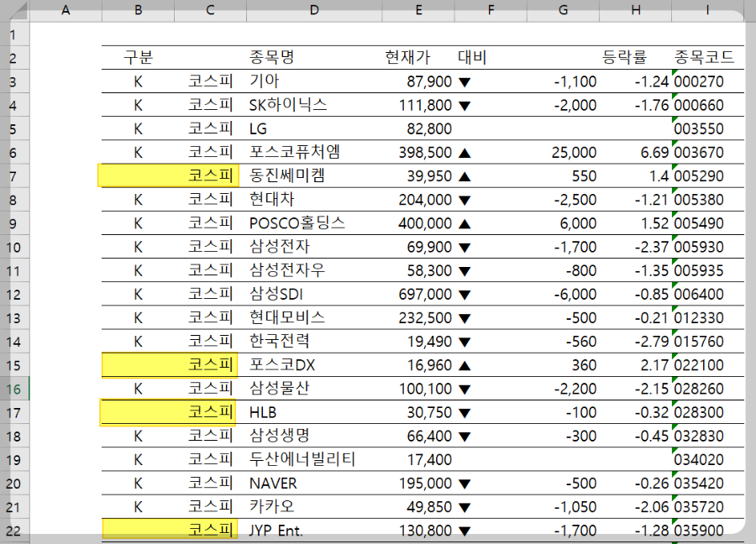Click highlighted 코스피 cell in HLB row

tap(210, 412)
